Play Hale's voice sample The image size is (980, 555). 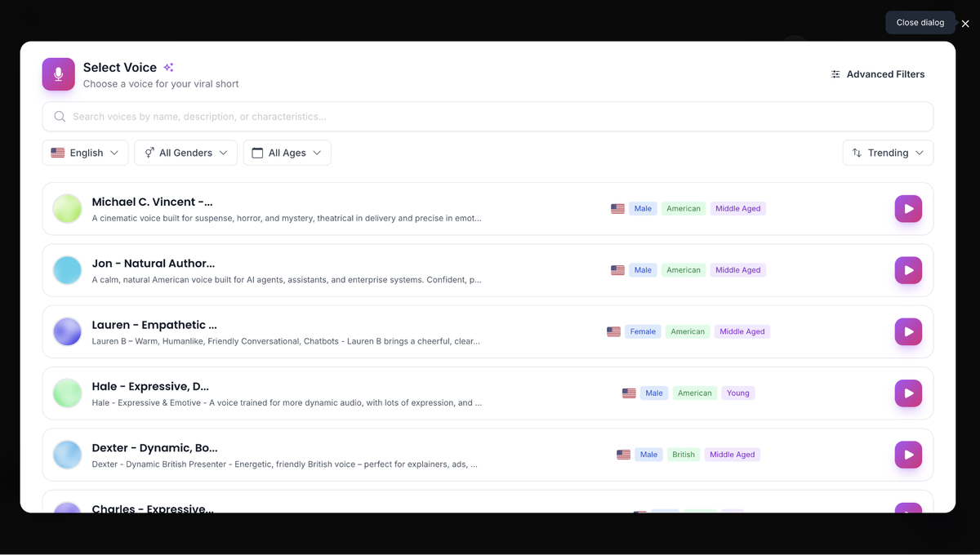[908, 393]
